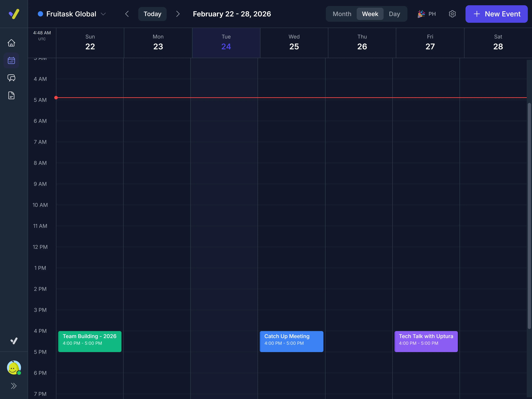Click the Today button
This screenshot has width=532, height=399.
click(x=152, y=14)
